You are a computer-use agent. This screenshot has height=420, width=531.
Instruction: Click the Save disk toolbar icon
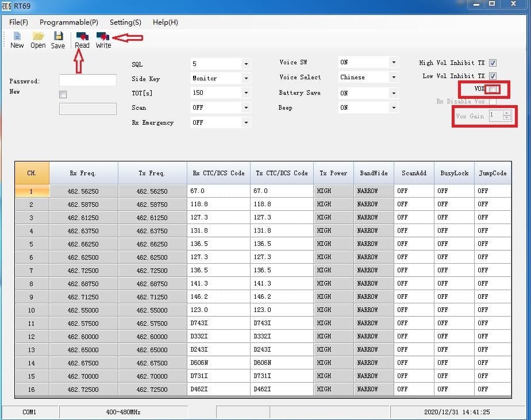58,36
